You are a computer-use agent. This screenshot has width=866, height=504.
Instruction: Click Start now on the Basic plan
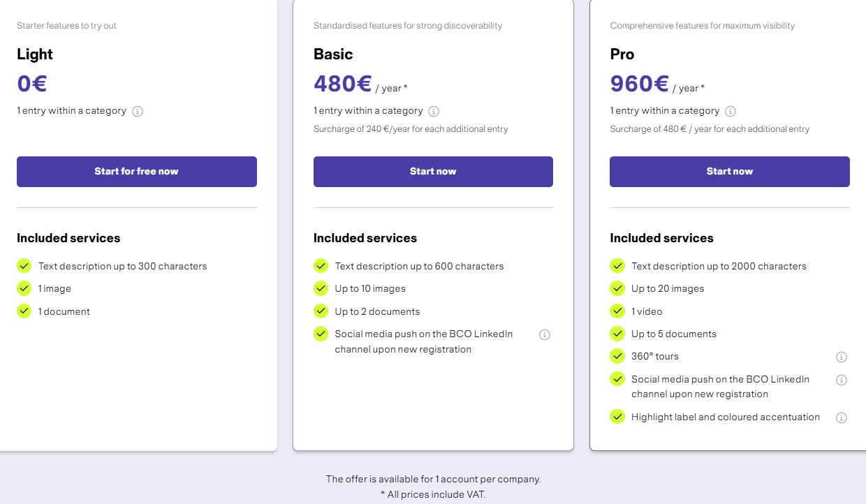click(433, 171)
